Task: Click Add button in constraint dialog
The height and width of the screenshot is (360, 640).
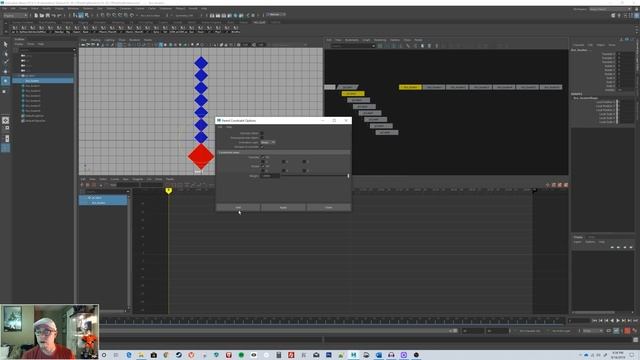Action: pos(238,207)
